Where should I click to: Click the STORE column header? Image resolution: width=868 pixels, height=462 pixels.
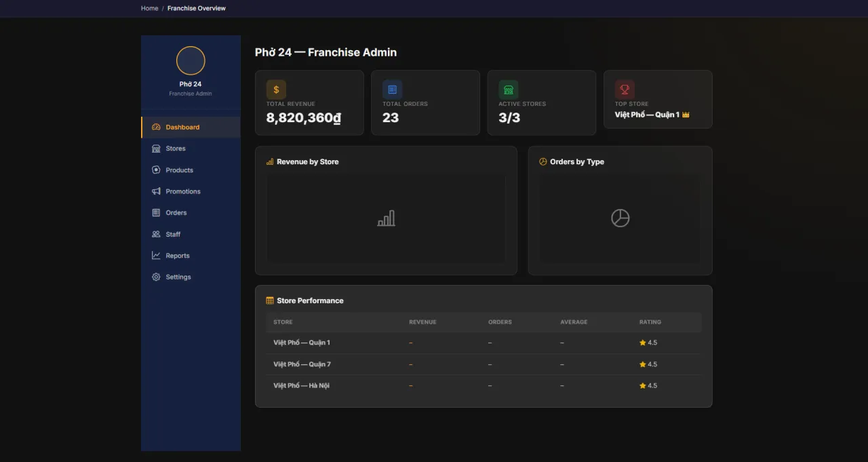[x=283, y=322]
